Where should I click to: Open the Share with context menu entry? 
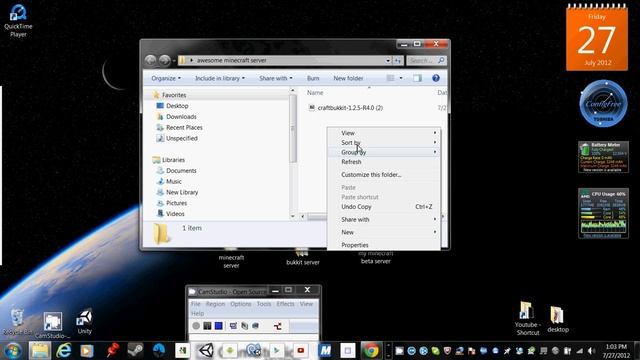tap(384, 220)
